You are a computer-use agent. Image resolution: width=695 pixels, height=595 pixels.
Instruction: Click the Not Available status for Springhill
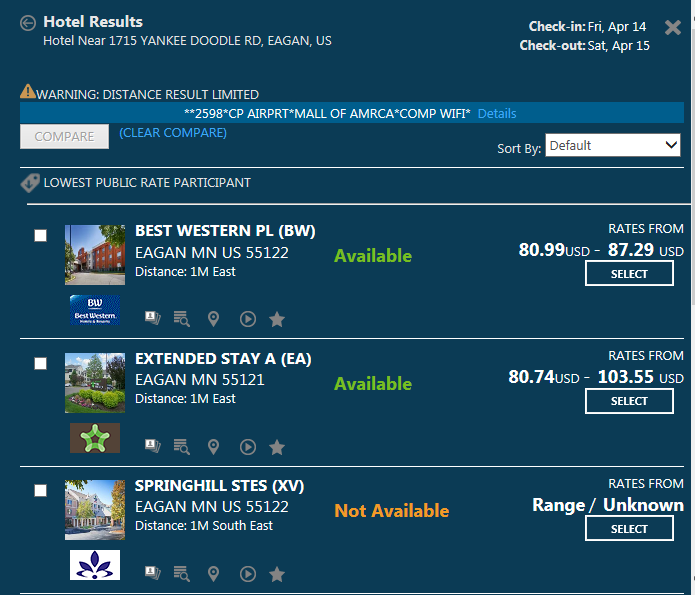click(392, 511)
